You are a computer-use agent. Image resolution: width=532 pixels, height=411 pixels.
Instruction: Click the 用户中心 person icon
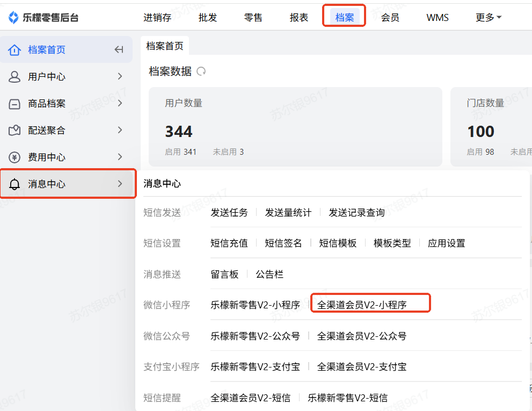coord(14,77)
